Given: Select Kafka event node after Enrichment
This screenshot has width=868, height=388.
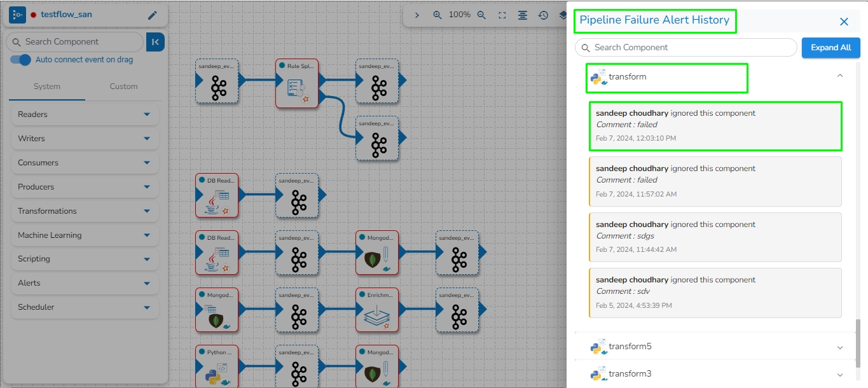Looking at the screenshot, I should click(457, 310).
